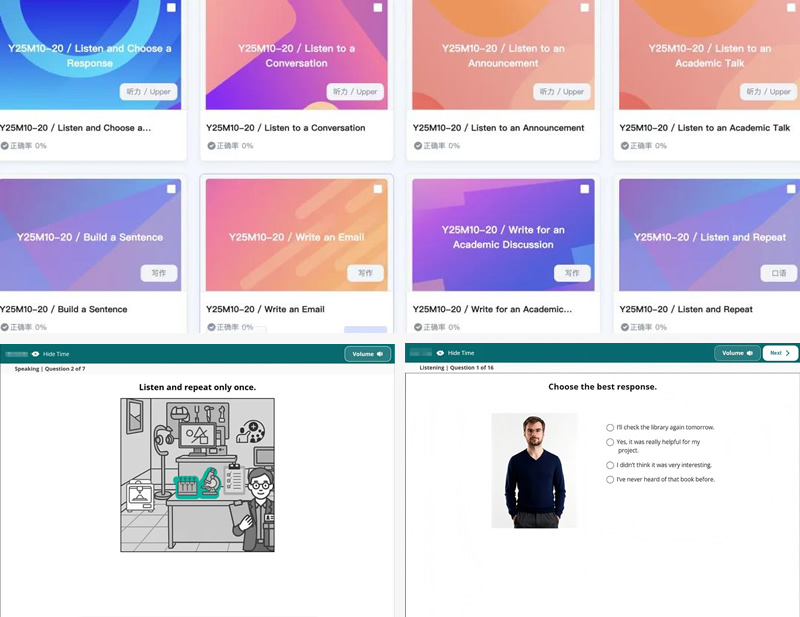Pick "I've never heard of that book before"
800x617 pixels.
[610, 479]
